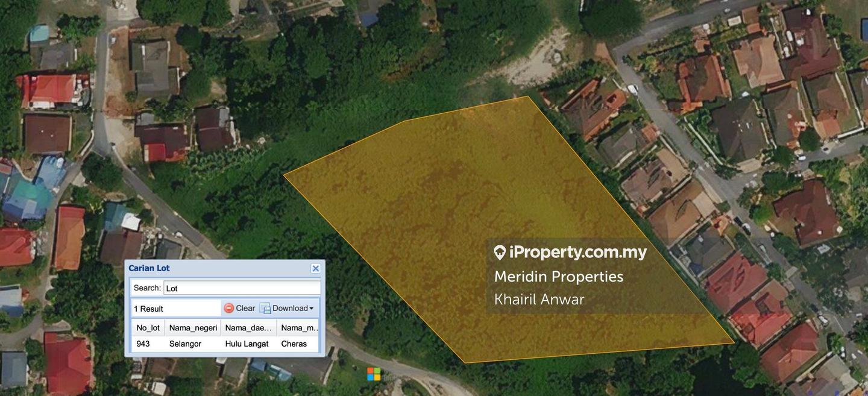Screen dimensions: 868x396
Task: Sort by the Nama_negeri column header
Action: pos(193,328)
